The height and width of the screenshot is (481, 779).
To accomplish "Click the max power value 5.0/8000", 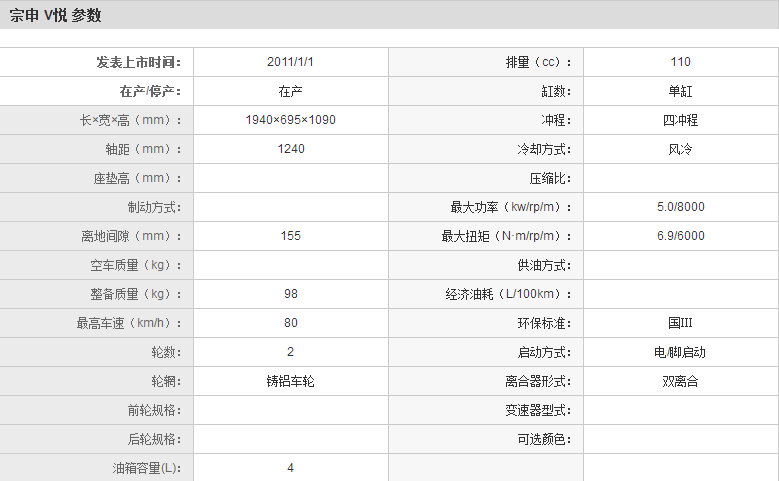I will click(x=680, y=207).
